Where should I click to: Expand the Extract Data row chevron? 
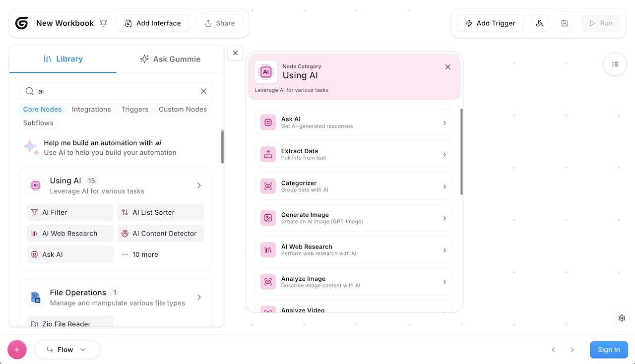click(444, 155)
